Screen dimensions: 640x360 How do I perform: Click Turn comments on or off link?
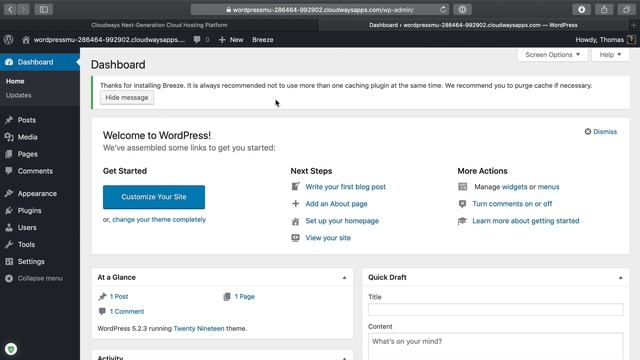pyautogui.click(x=512, y=204)
